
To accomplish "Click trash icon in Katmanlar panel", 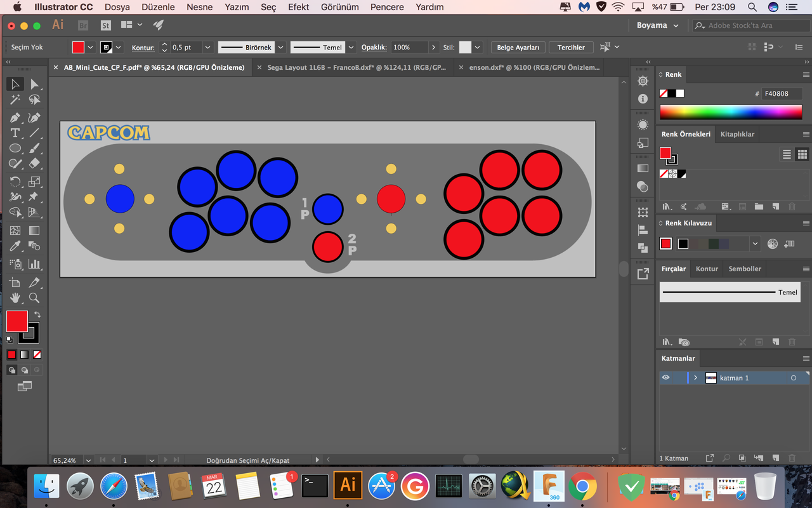I will point(791,458).
